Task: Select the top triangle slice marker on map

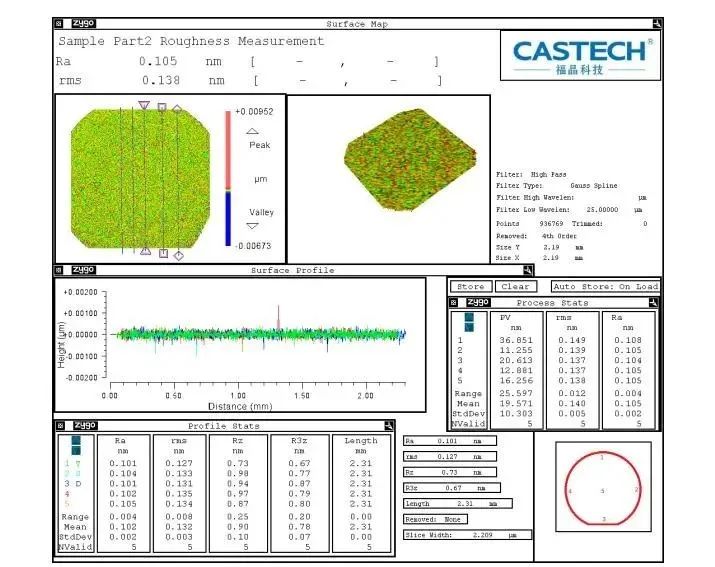Action: (x=144, y=105)
